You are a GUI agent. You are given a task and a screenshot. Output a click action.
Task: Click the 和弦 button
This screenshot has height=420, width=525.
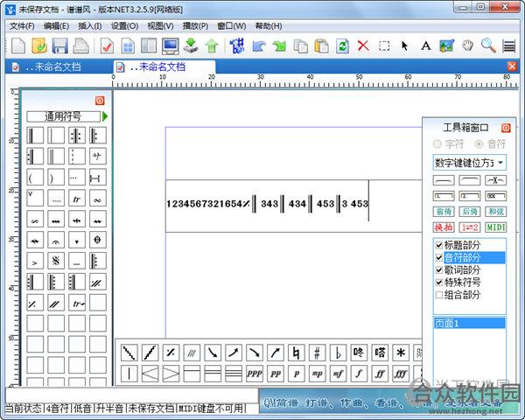[x=495, y=212]
